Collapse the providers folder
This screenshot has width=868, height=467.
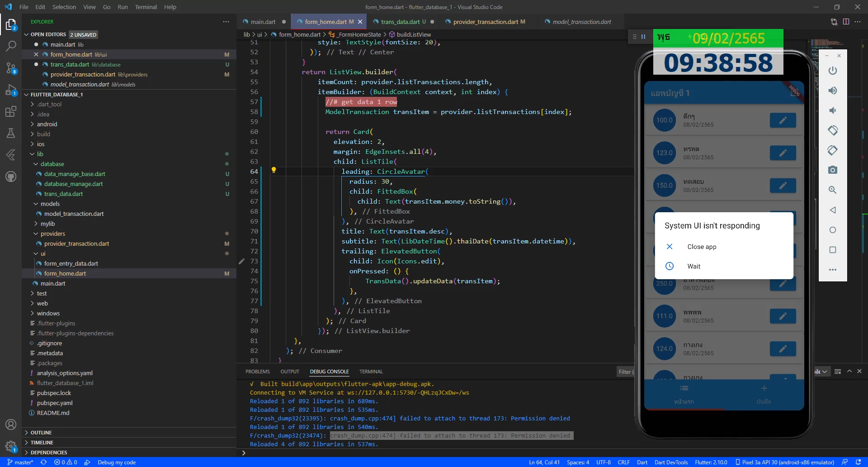(x=52, y=233)
